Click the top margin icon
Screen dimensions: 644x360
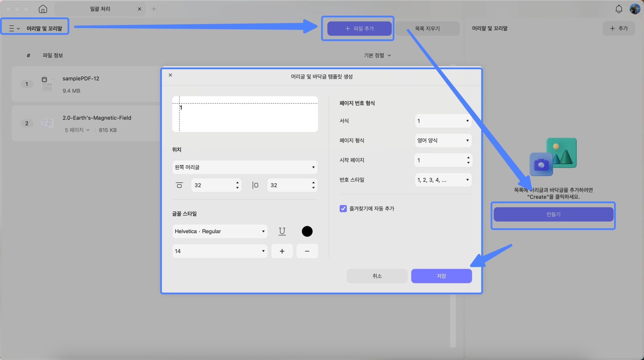click(x=179, y=185)
